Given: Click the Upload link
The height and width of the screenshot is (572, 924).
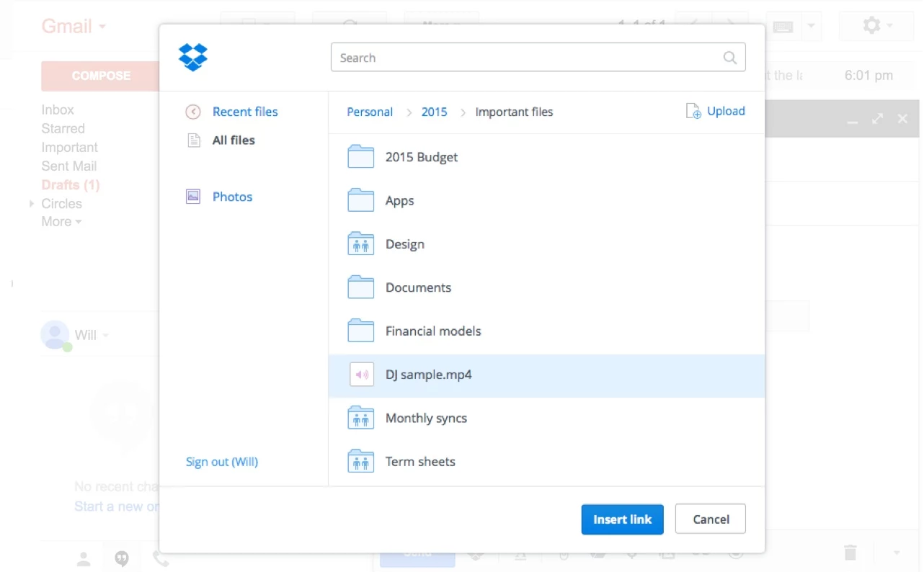Looking at the screenshot, I should tap(726, 111).
